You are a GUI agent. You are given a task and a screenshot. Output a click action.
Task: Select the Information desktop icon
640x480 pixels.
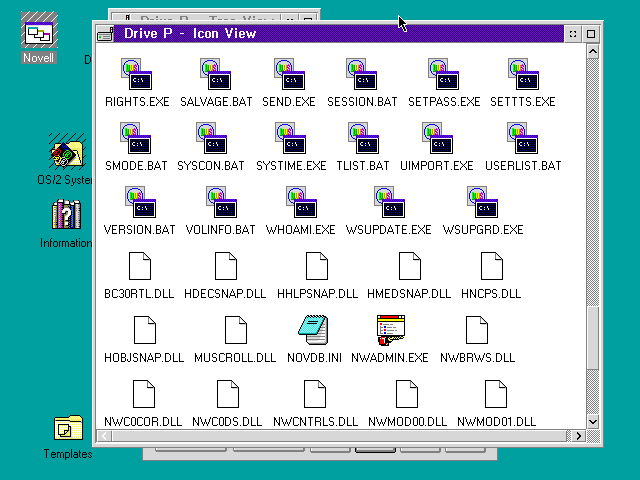[x=67, y=214]
